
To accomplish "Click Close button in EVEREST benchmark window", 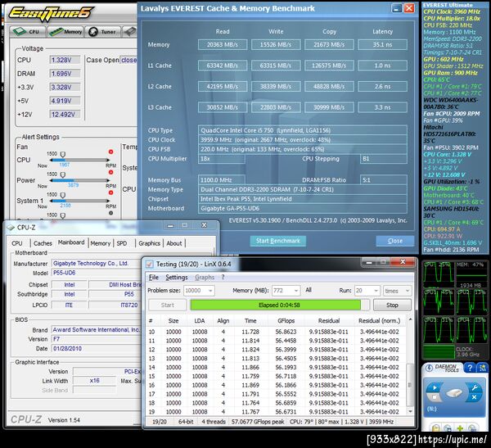I will 395,241.
